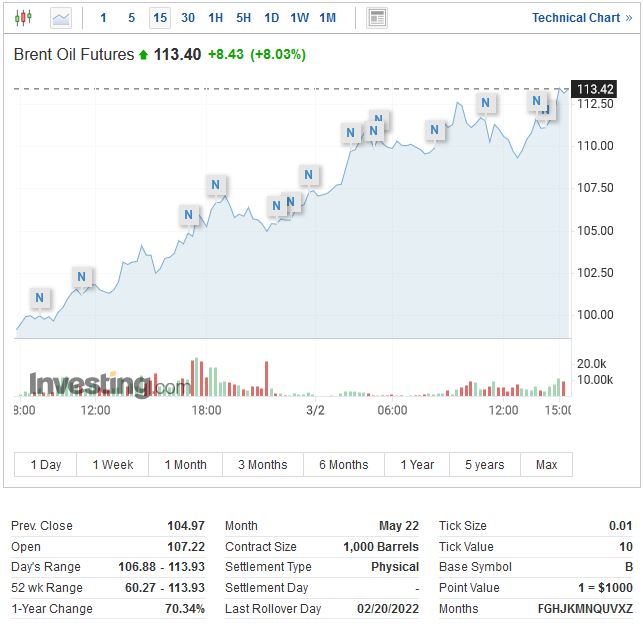The width and height of the screenshot is (643, 635).
Task: Show the 1 Day range tab
Action: [46, 465]
